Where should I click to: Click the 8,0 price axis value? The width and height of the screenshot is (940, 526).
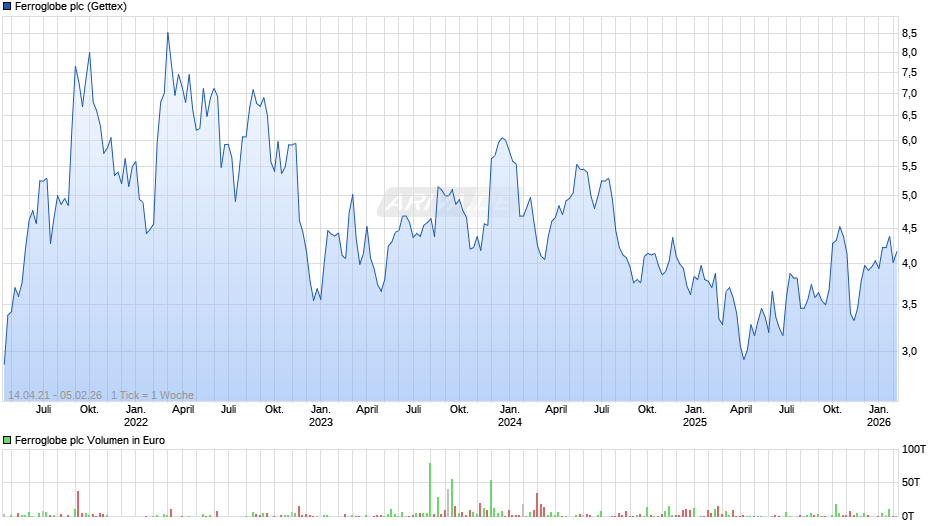tap(909, 53)
